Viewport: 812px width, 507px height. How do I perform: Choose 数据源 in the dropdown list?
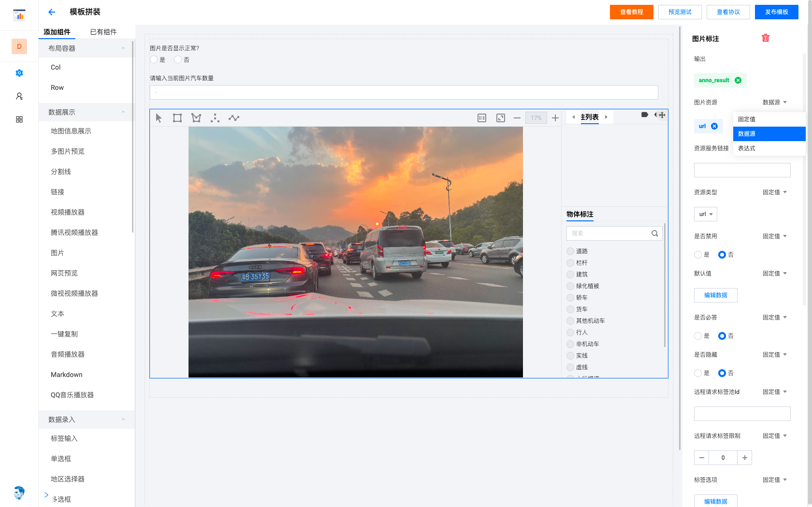point(769,134)
